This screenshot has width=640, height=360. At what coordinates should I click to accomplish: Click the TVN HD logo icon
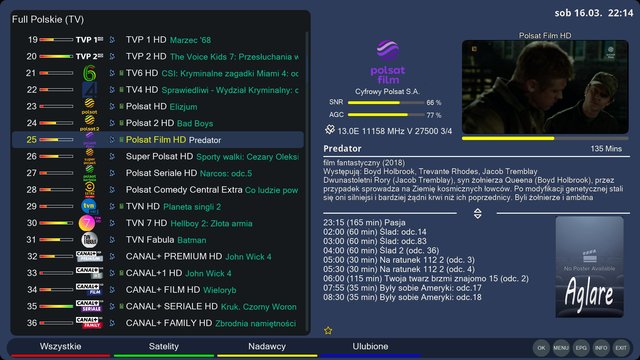pos(89,206)
